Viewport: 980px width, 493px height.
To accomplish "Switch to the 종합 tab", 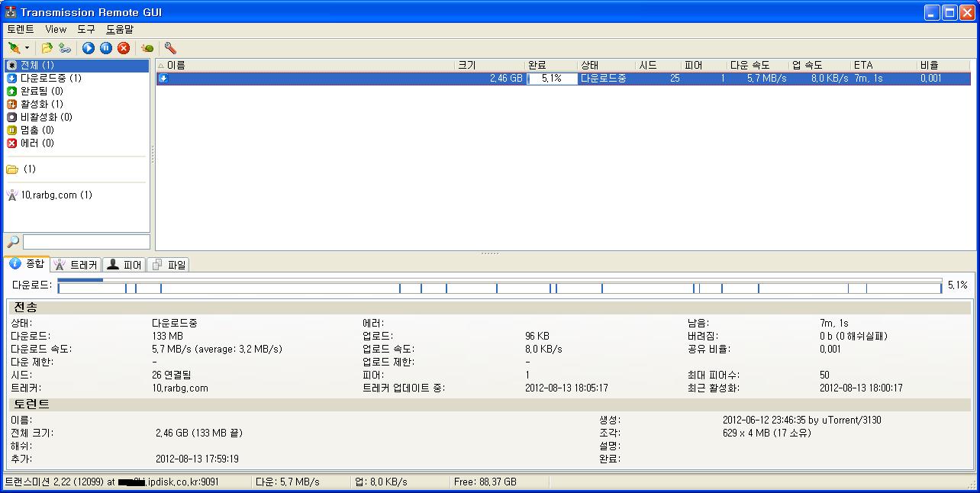I will [27, 264].
